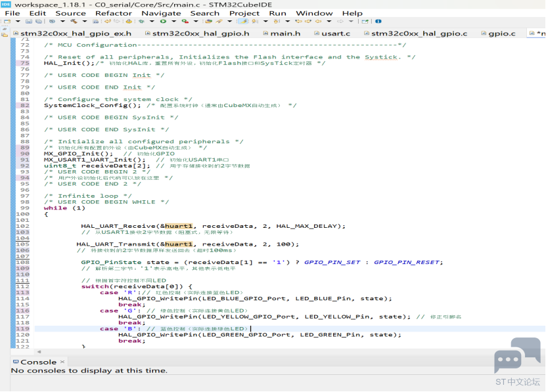Viewport: 546px width, 392px height.
Task: Click the New file toolbar icon
Action: point(5,22)
